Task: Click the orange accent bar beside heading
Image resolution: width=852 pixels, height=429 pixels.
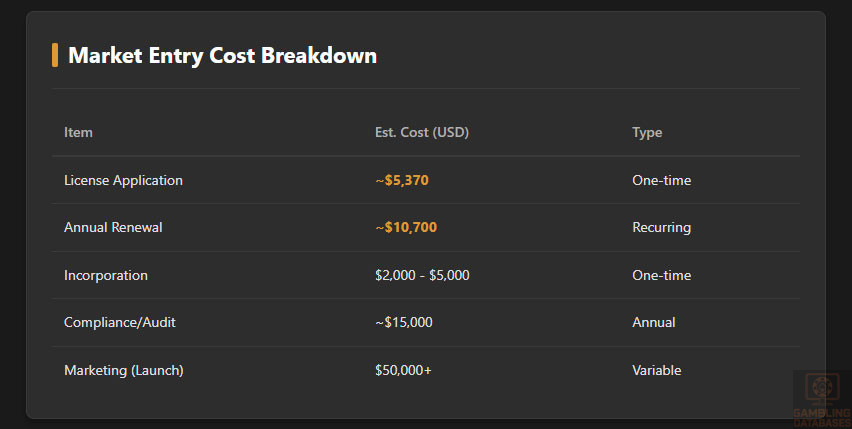Action: tap(55, 55)
